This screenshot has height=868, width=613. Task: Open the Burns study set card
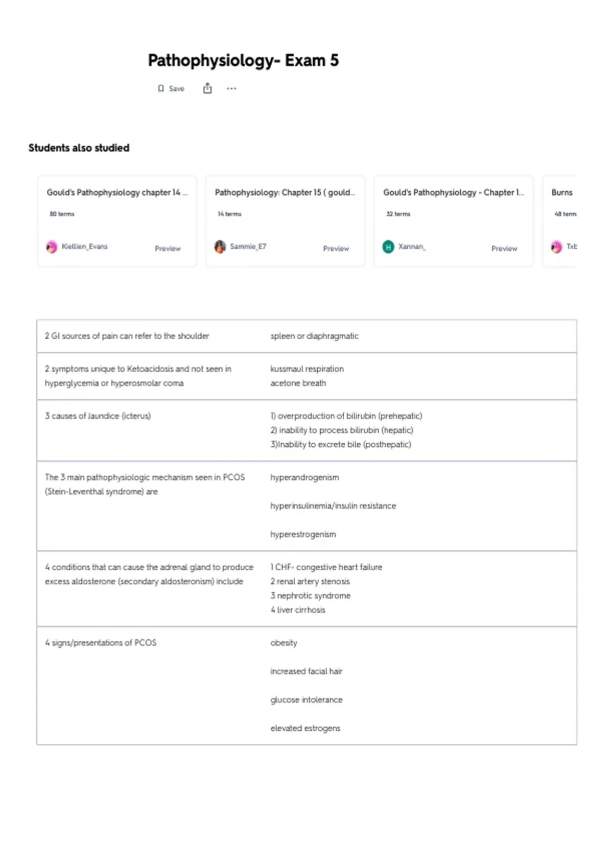click(x=560, y=221)
